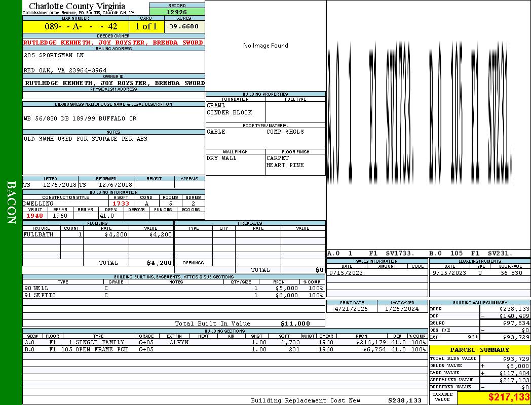Select the sketch legend A.0 1 F1 SV1733.
532x405 pixels.
pos(371,254)
